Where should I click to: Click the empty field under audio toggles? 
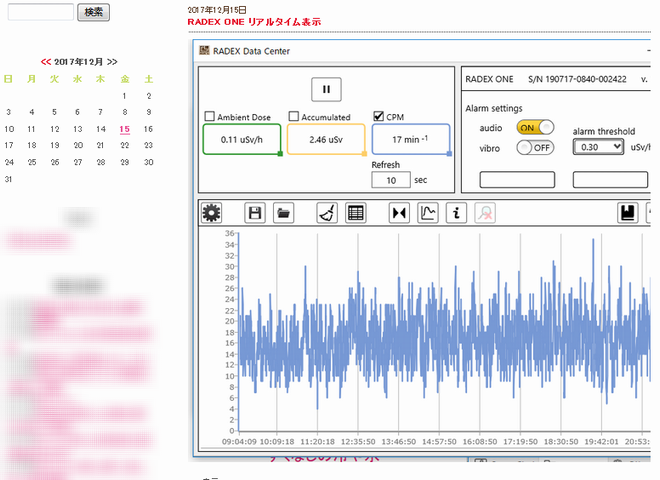(517, 179)
